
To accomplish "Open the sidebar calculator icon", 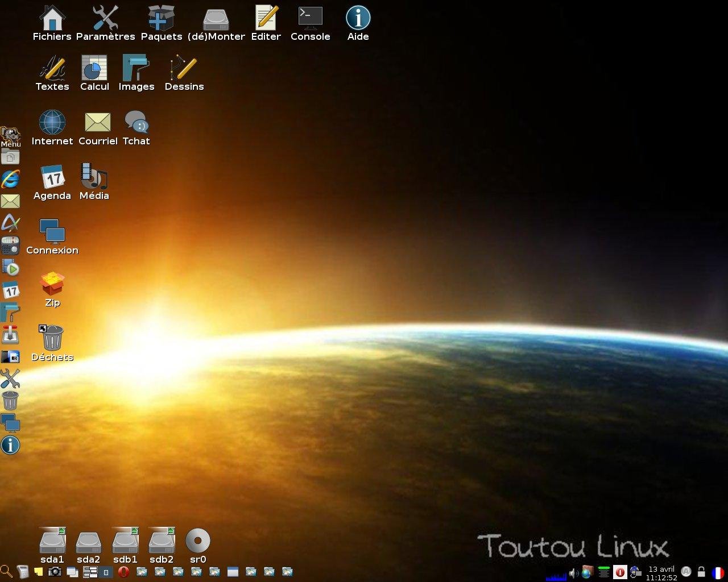I will point(10,246).
